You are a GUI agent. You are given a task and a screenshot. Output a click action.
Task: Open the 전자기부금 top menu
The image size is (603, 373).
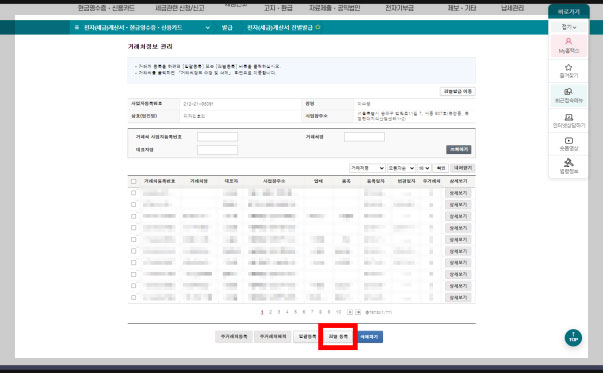point(399,8)
